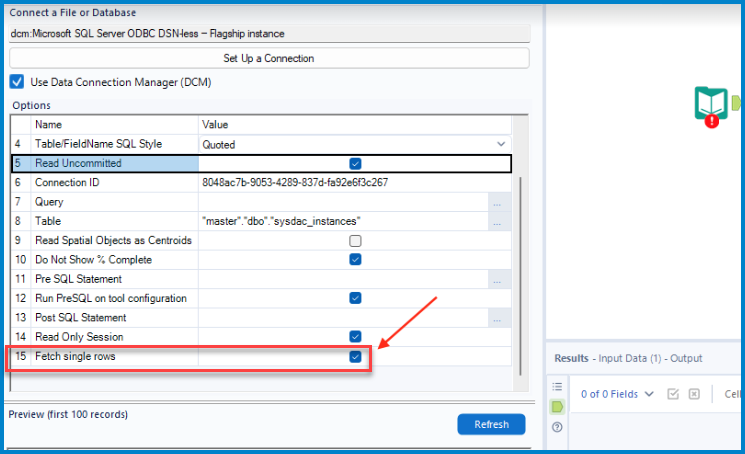
Task: Click Read Spatial Objects as Centroids label
Action: [113, 240]
